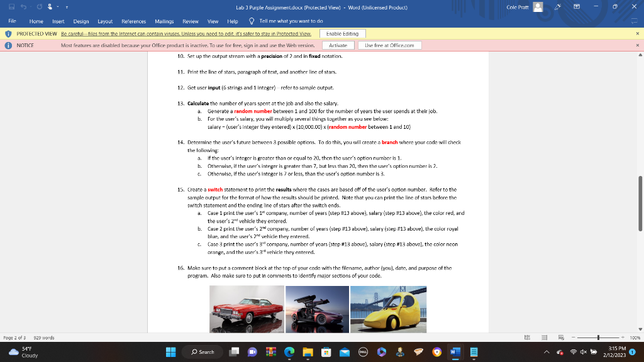644x362 pixels.
Task: Click Use free at Office.com button
Action: (389, 45)
